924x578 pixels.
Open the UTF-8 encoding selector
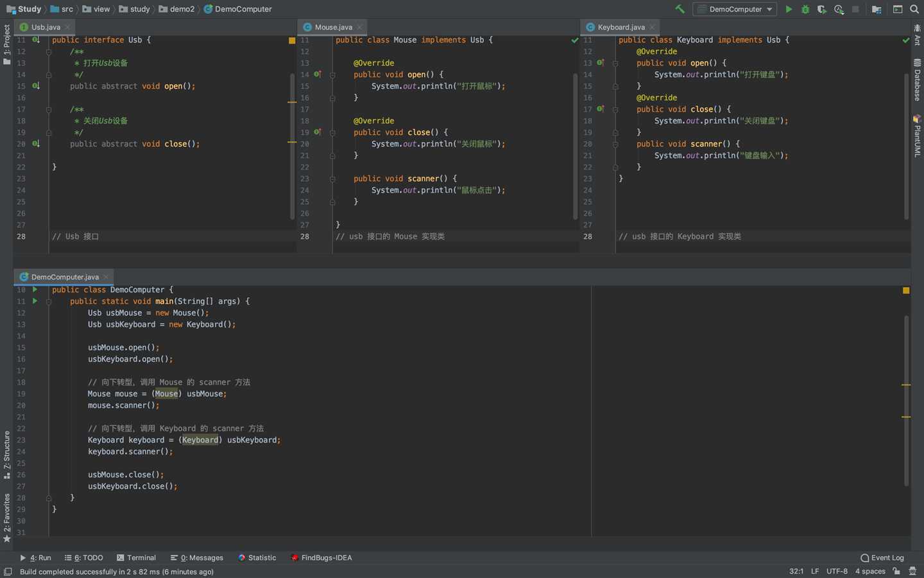837,571
